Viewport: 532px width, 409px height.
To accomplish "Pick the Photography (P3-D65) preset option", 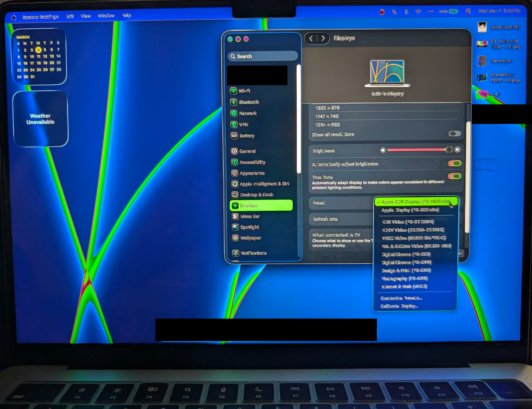I will click(404, 279).
